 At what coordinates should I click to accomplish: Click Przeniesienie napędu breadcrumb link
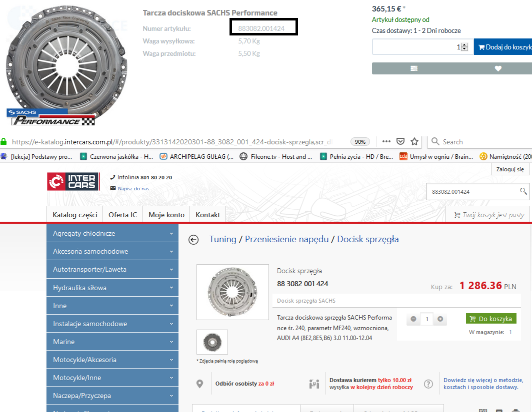286,239
